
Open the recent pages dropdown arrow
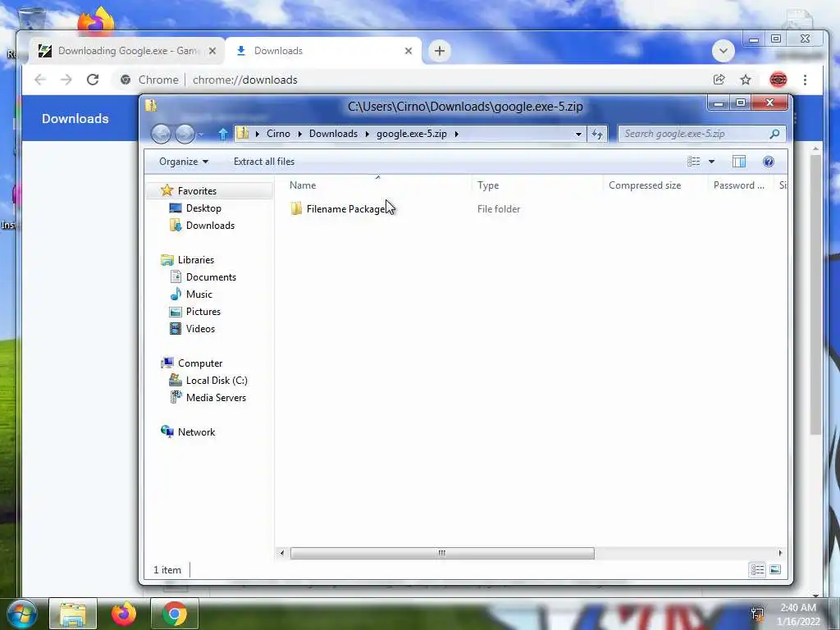(201, 134)
